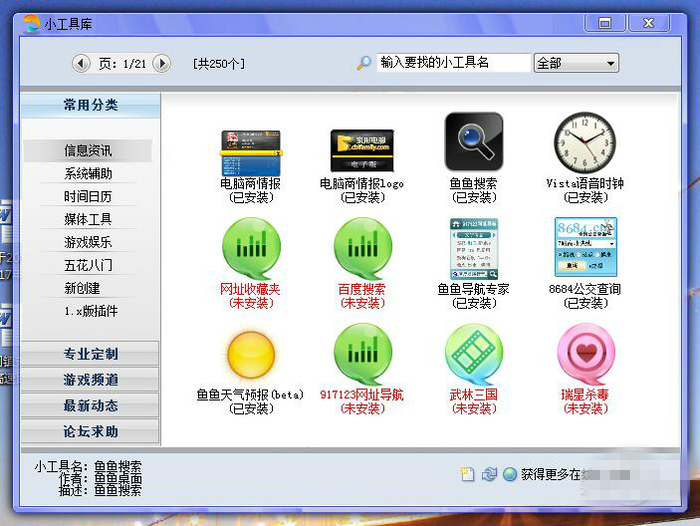Click the note page icon in bottom bar
Image resolution: width=700 pixels, height=526 pixels.
[x=467, y=474]
